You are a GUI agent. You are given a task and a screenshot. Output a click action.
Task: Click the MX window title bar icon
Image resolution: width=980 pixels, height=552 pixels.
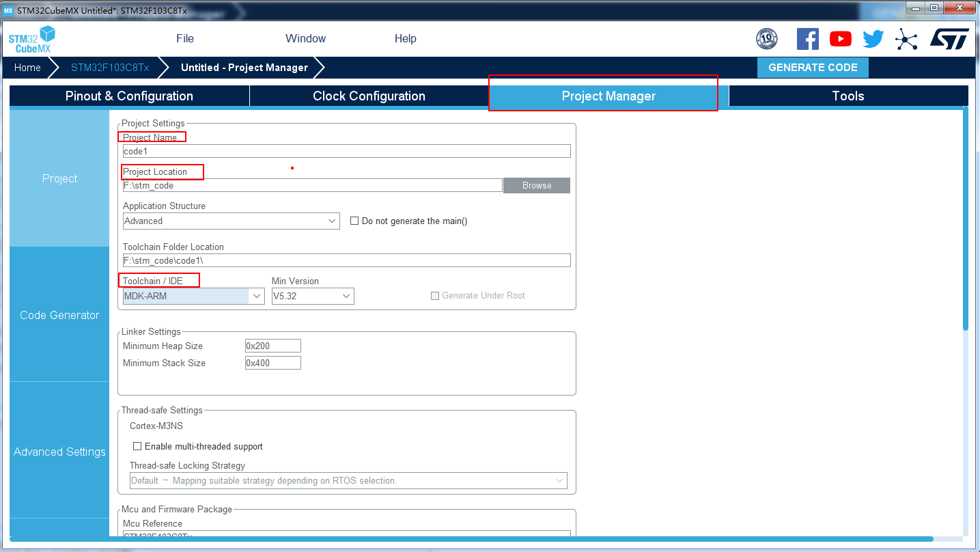point(8,11)
